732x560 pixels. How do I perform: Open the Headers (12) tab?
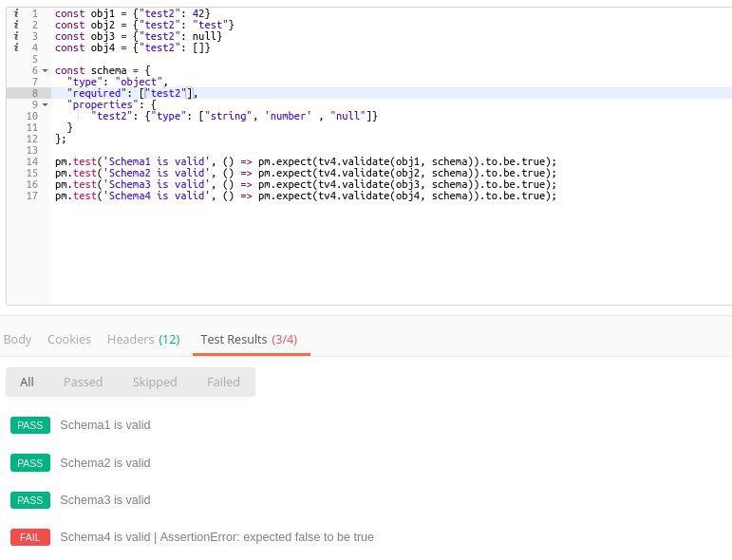[x=143, y=339]
